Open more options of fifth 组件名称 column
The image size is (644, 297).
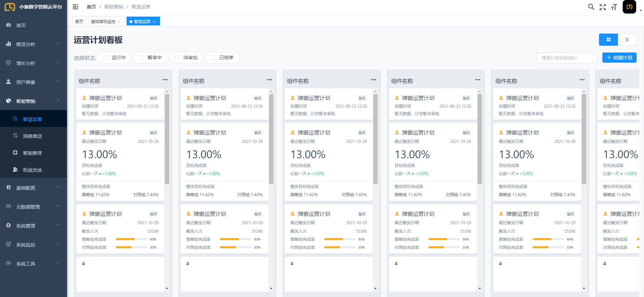[x=582, y=80]
